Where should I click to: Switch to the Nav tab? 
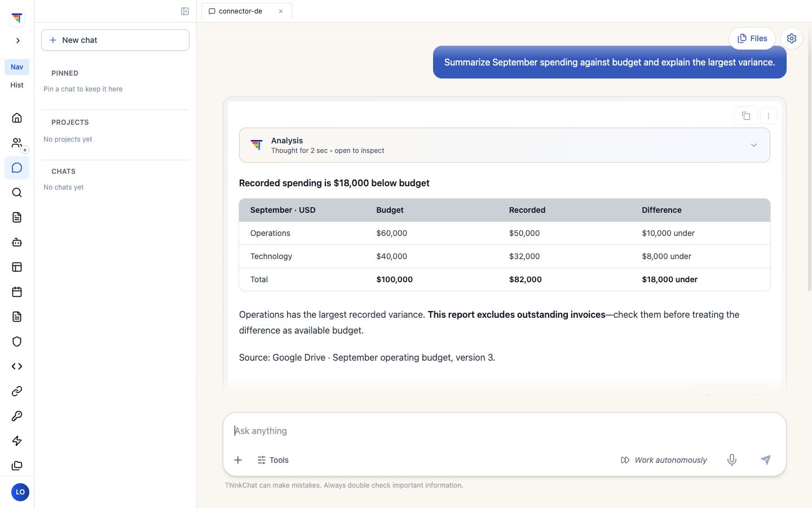click(x=17, y=67)
